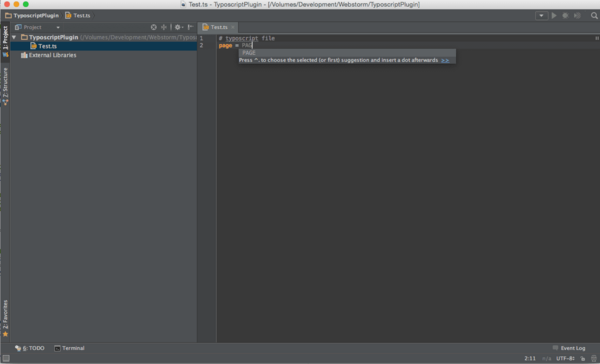
Task: Hide the Project tool window
Action: [190, 27]
